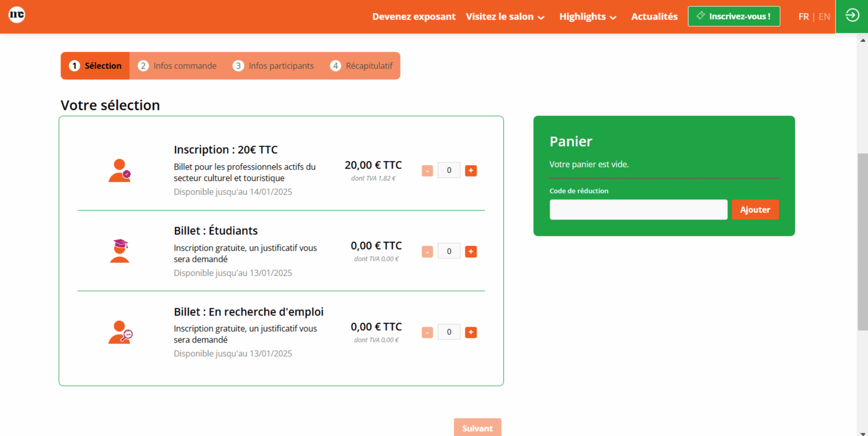Screen dimensions: 868x436
Task: Click the Suivant button
Action: pos(477,428)
